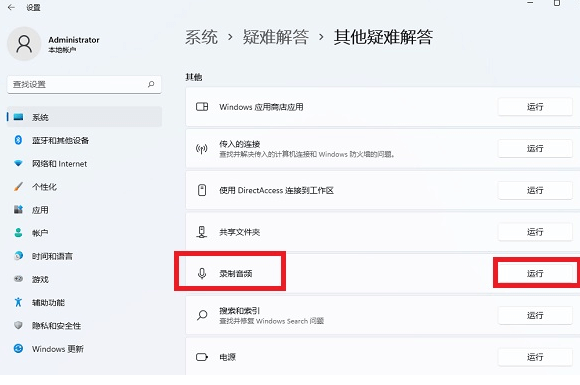Select the 录制音频 label

coord(236,274)
